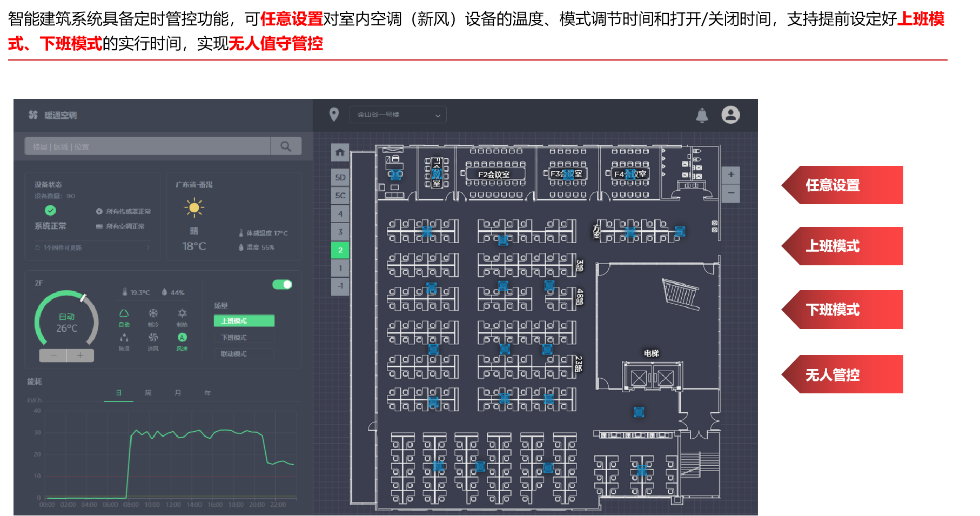The image size is (980, 516).
Task: Open the 金山谷一号楼 building dropdown
Action: point(398,115)
